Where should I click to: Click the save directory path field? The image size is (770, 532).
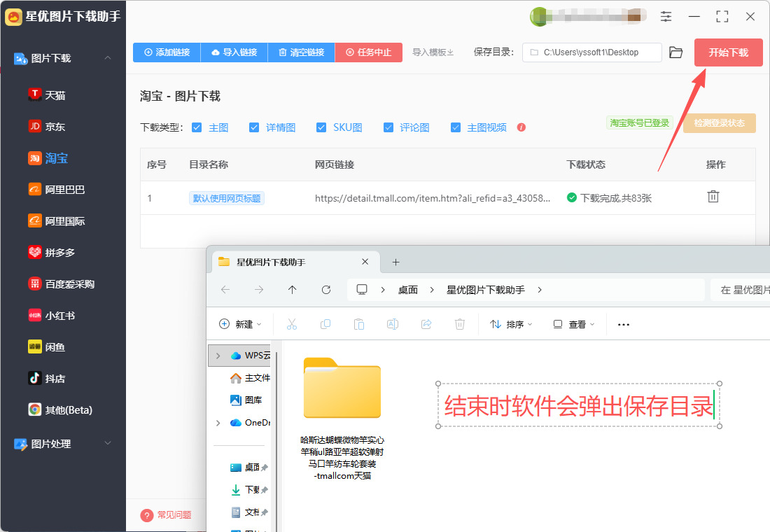pyautogui.click(x=591, y=52)
